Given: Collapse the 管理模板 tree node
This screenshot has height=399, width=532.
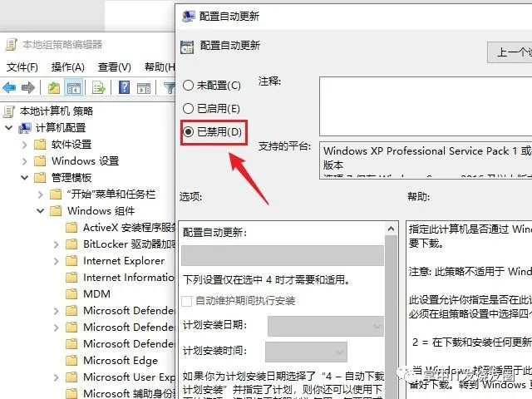Looking at the screenshot, I should tap(24, 178).
